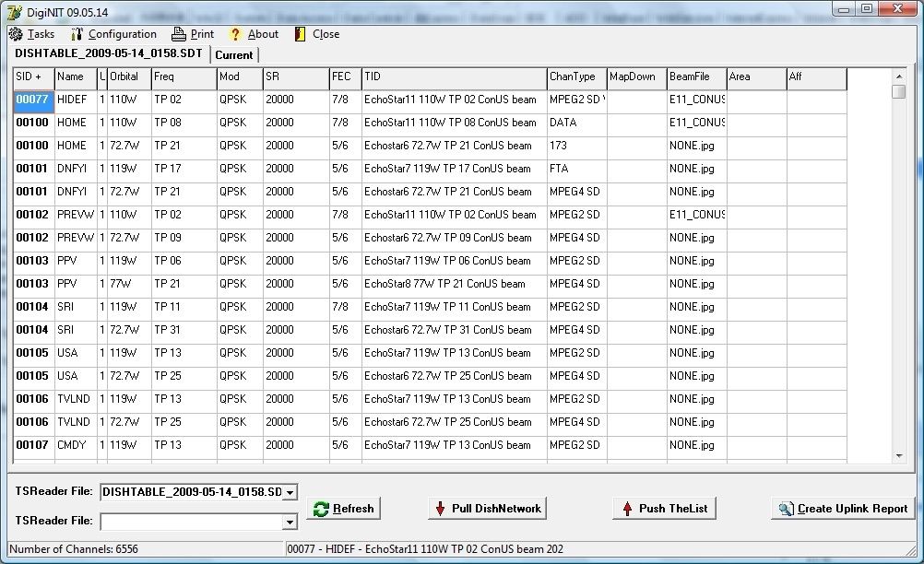The image size is (924, 564).
Task: Click the FTA ChanType cell
Action: coord(577,169)
